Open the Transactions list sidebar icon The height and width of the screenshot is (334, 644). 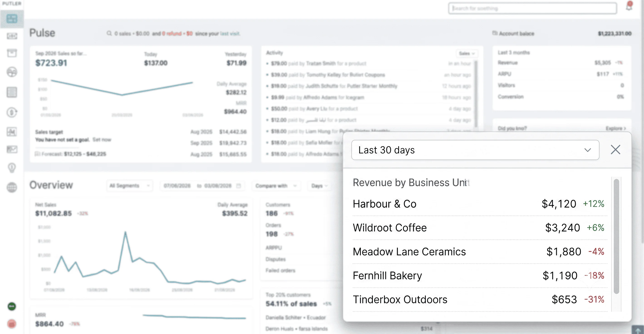[12, 92]
